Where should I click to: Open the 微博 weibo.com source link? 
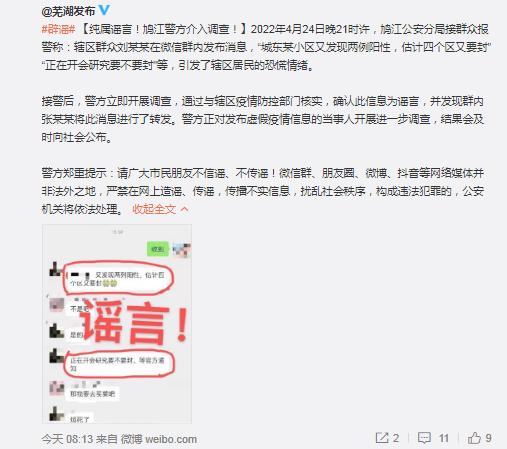[158, 439]
